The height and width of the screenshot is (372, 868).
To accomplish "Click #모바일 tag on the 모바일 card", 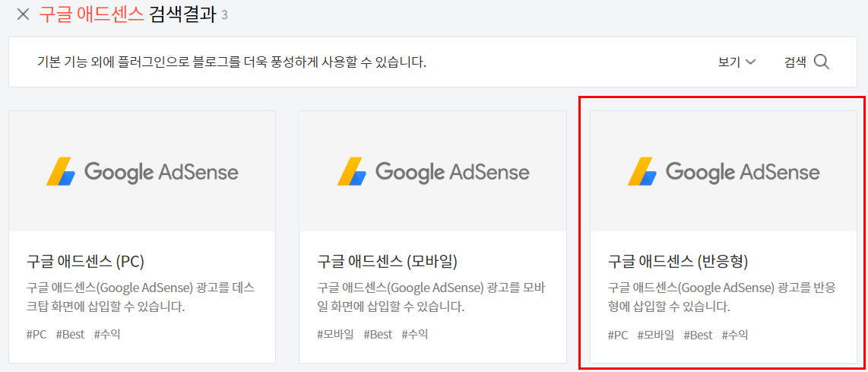I will pos(335,334).
